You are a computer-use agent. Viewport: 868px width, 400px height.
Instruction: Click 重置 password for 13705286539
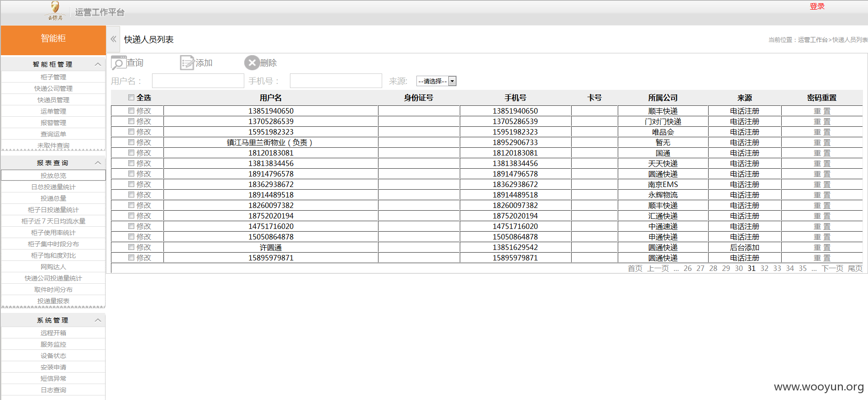[x=822, y=121]
